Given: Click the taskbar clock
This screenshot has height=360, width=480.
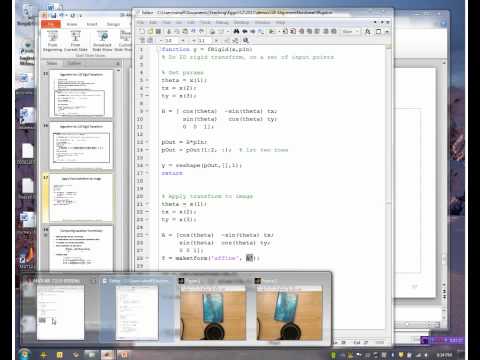Looking at the screenshot, I should (x=443, y=355).
